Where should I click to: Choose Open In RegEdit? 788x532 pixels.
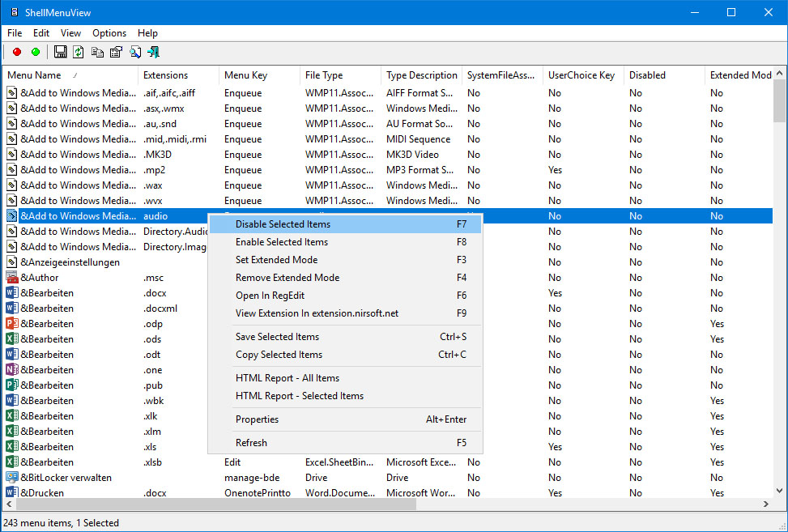[345, 296]
